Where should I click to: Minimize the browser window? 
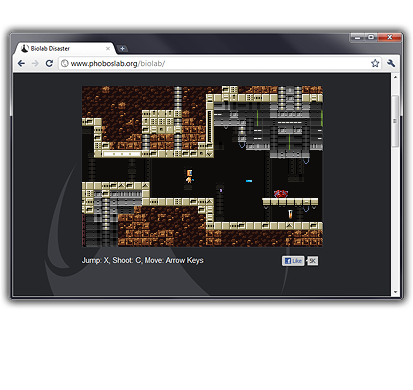coord(358,37)
